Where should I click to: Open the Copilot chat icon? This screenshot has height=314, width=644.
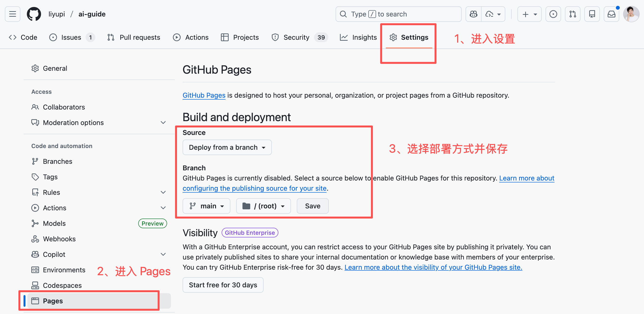point(473,14)
